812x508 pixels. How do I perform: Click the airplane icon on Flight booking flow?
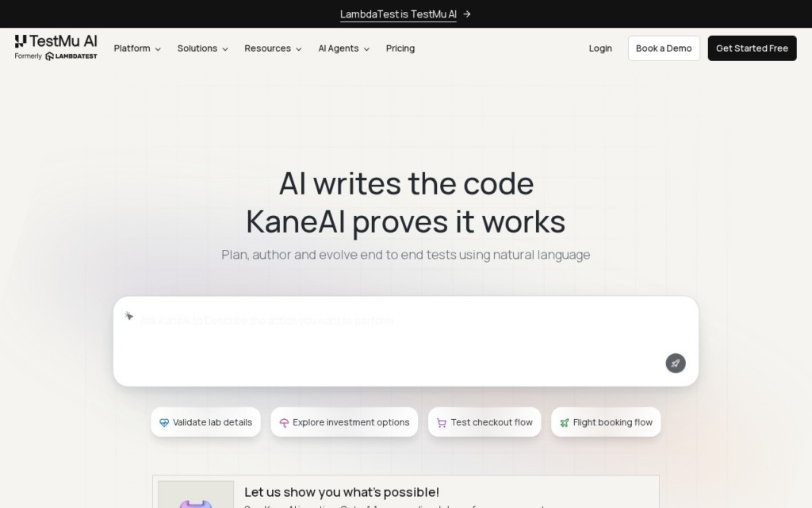pyautogui.click(x=565, y=422)
